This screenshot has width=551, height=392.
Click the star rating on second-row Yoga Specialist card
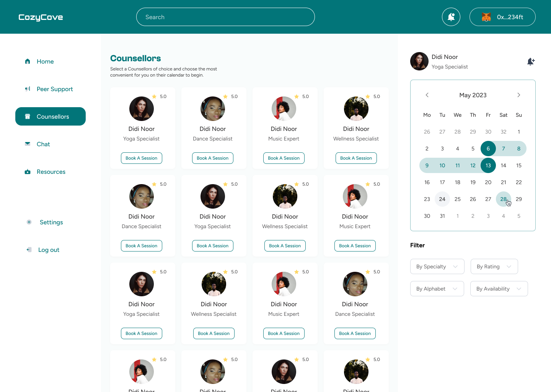click(x=230, y=184)
